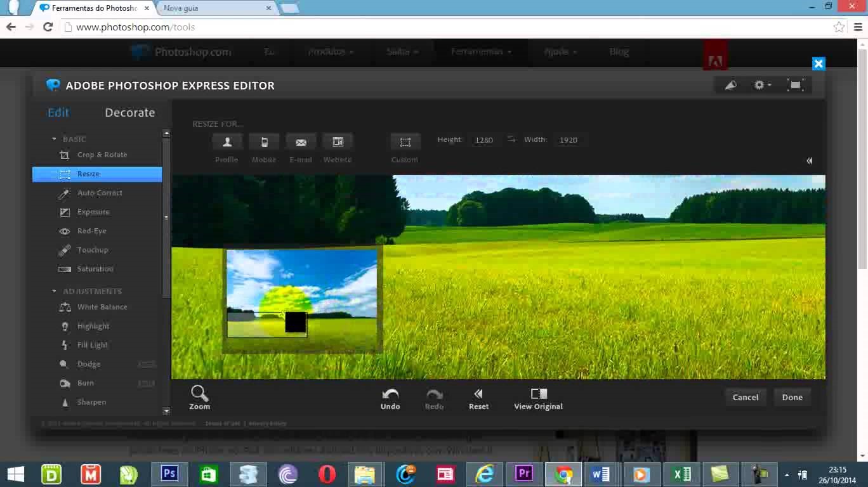Switch to the Edit tab
Screen dimensions: 868x487
58,112
